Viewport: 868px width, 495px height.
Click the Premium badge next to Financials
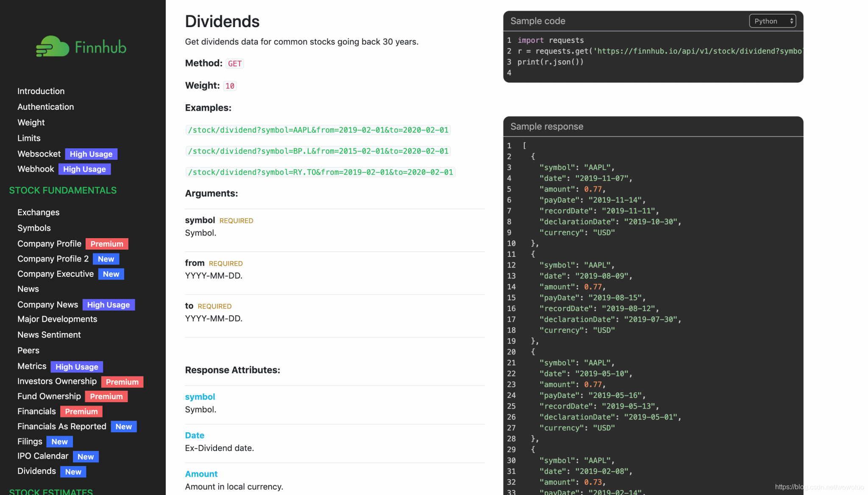[81, 412]
